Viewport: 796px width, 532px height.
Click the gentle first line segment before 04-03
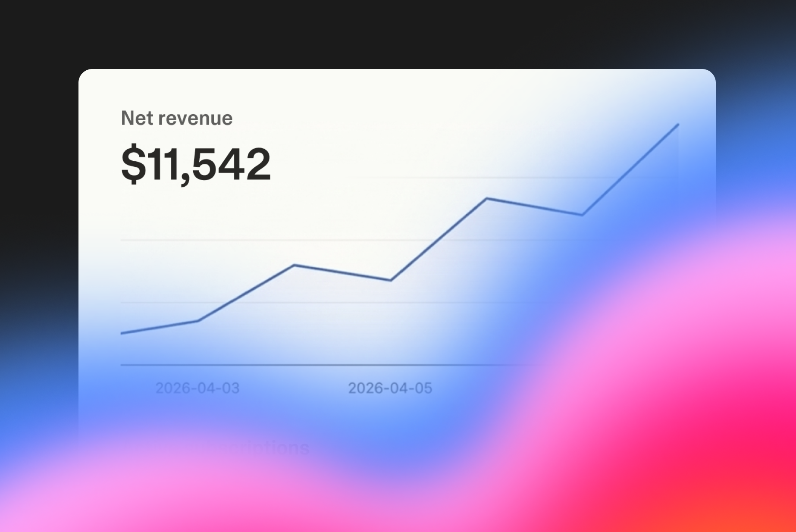click(160, 327)
